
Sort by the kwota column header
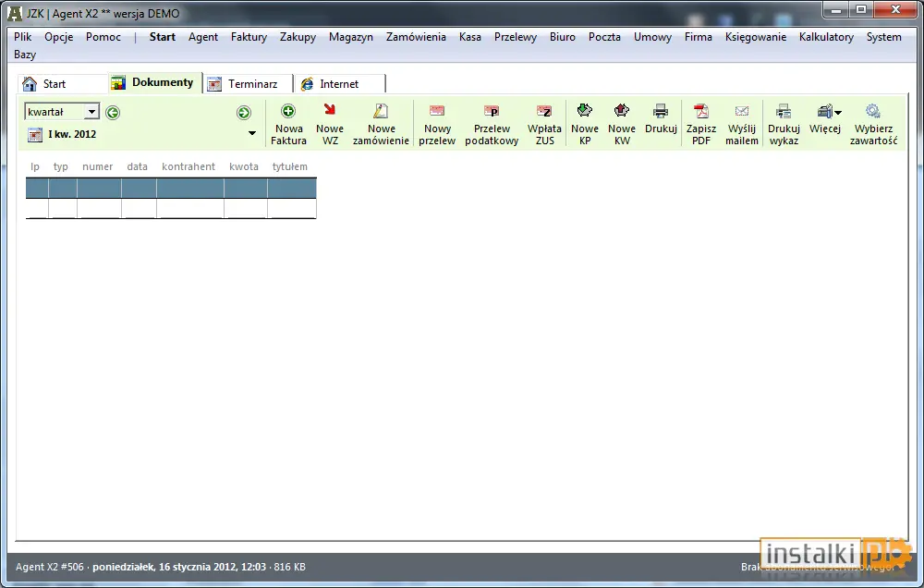tap(243, 167)
